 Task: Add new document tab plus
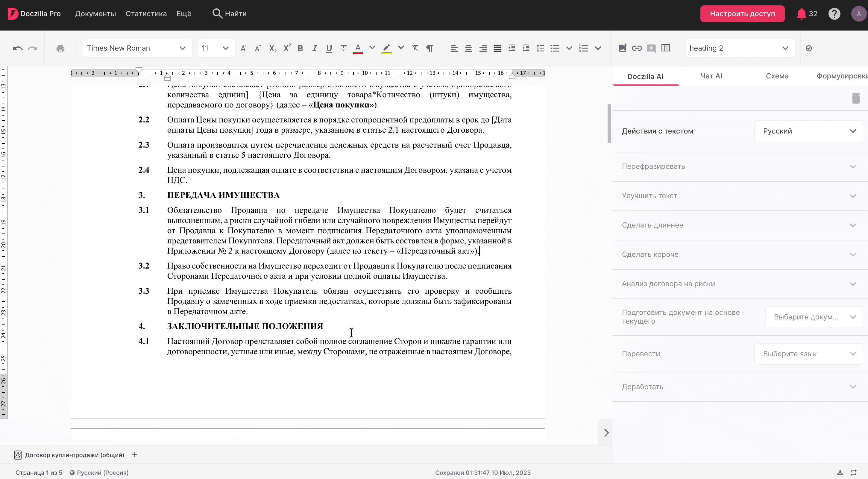point(135,455)
